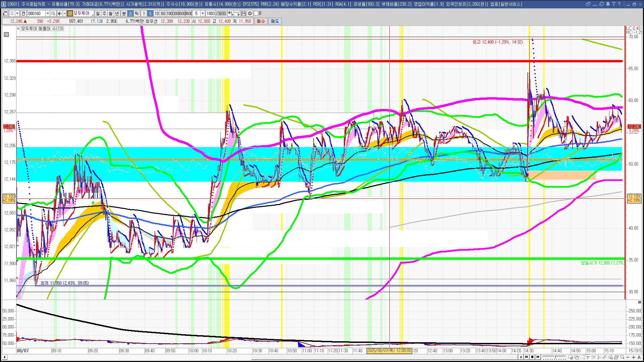Viewport: 644px width, 362px height.
Task: Open the stock code 080160 dropdown
Action: tap(48, 13)
